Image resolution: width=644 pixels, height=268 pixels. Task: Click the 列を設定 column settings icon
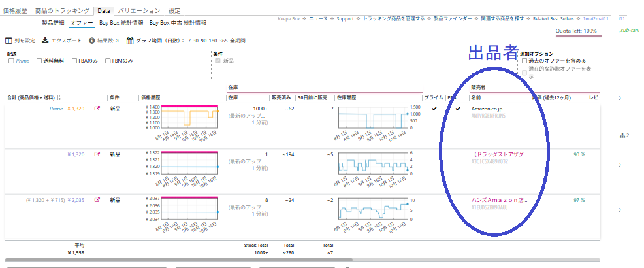click(x=8, y=40)
